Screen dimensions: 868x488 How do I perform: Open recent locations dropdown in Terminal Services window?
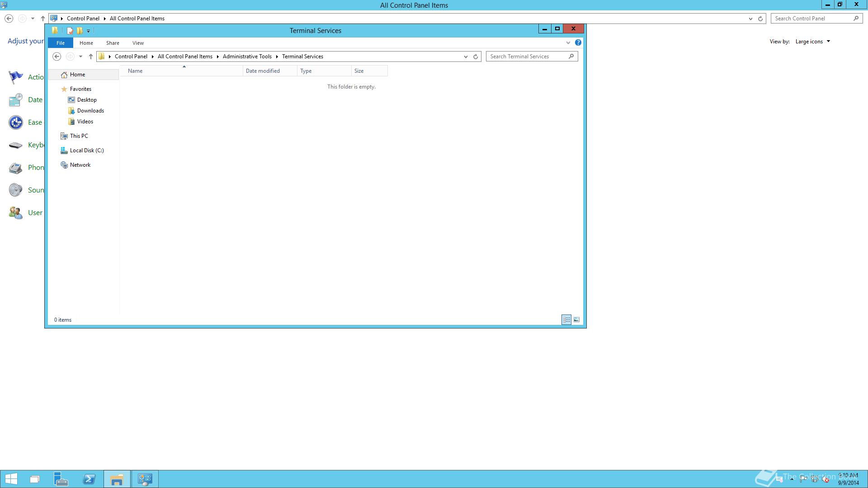click(80, 56)
